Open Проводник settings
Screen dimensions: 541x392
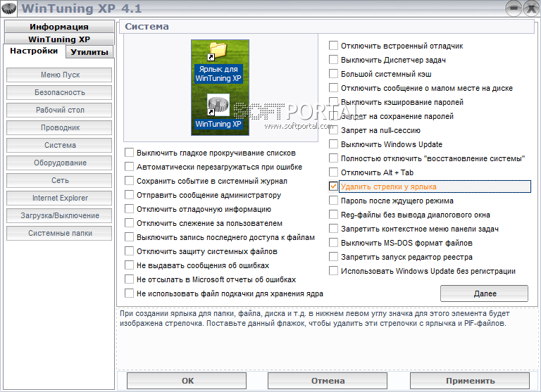(59, 127)
